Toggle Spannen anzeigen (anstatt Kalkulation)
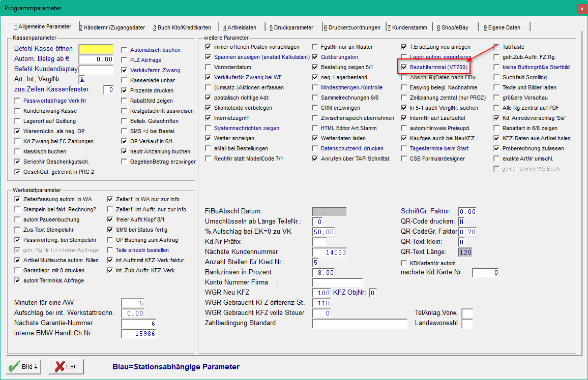Screen dimensions: 588x380 tap(208, 57)
